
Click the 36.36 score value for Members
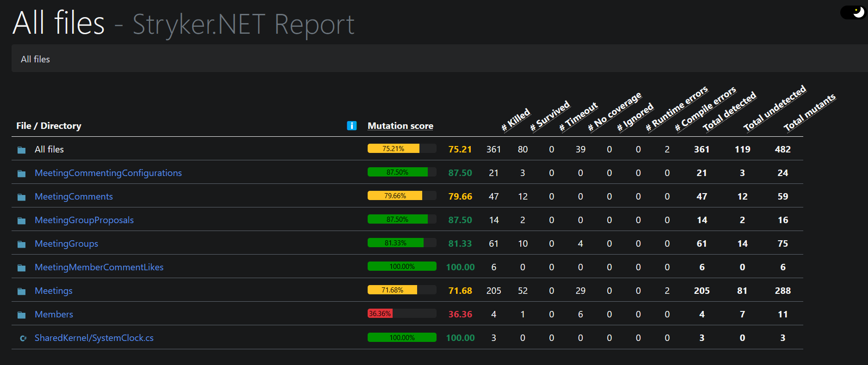[460, 314]
